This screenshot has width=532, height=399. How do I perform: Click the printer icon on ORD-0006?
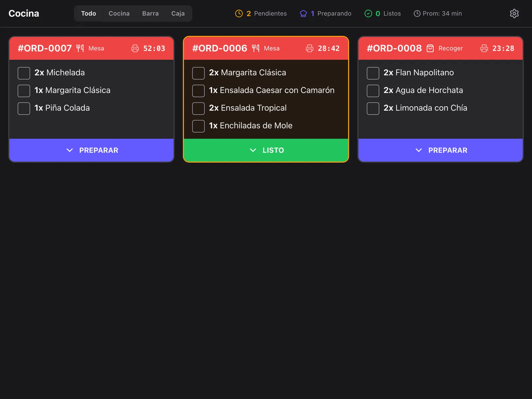click(310, 48)
